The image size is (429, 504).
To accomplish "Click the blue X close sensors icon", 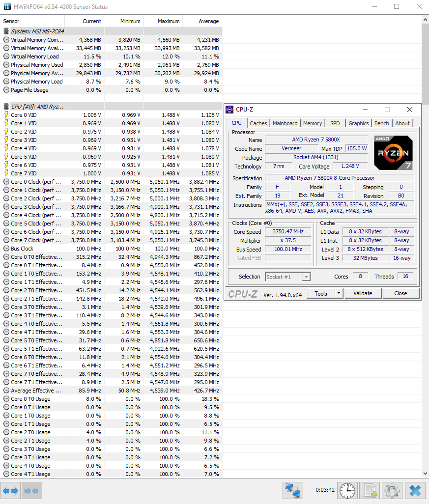I will [415, 491].
